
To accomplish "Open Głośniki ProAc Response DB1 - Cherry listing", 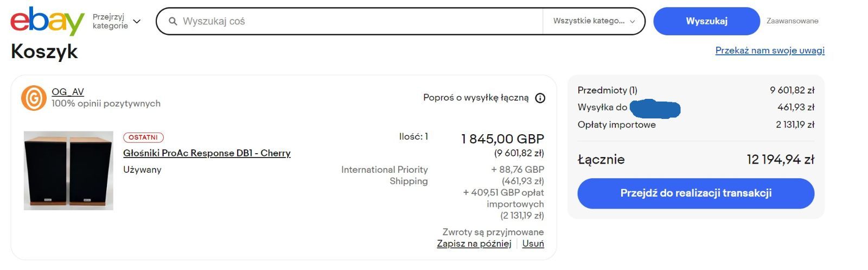I will pos(207,153).
